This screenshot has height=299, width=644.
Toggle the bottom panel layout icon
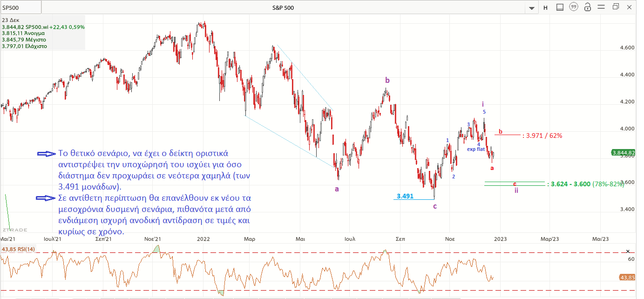[x=560, y=7]
